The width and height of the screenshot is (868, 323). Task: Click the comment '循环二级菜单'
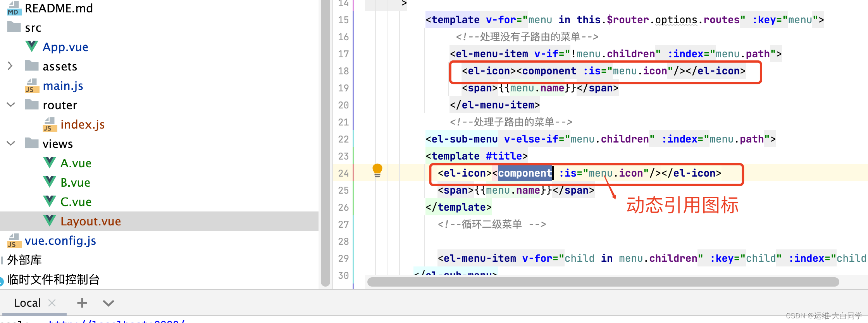tap(492, 224)
